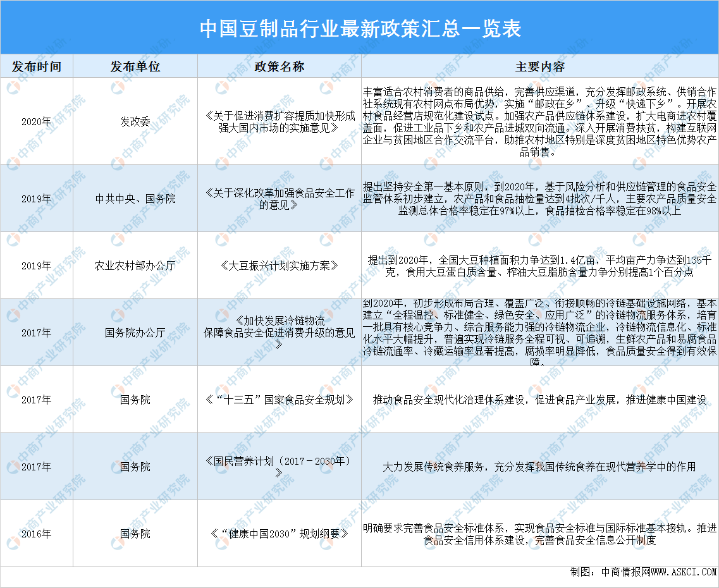
Task: Click 国务院 in the 2016年 row
Action: pos(135,534)
